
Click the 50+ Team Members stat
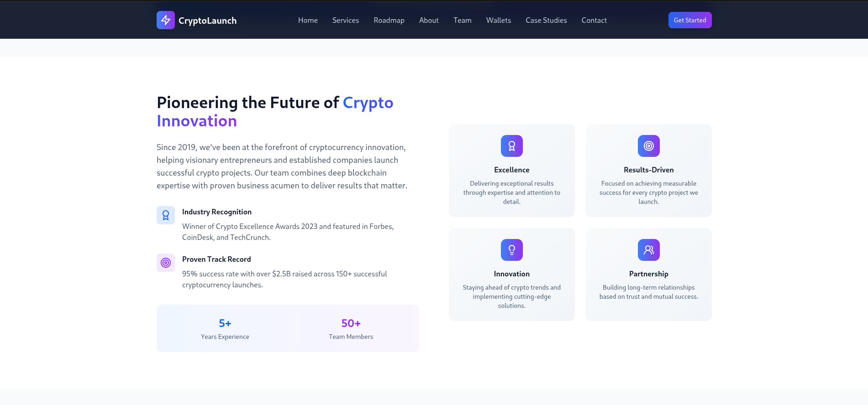click(351, 329)
